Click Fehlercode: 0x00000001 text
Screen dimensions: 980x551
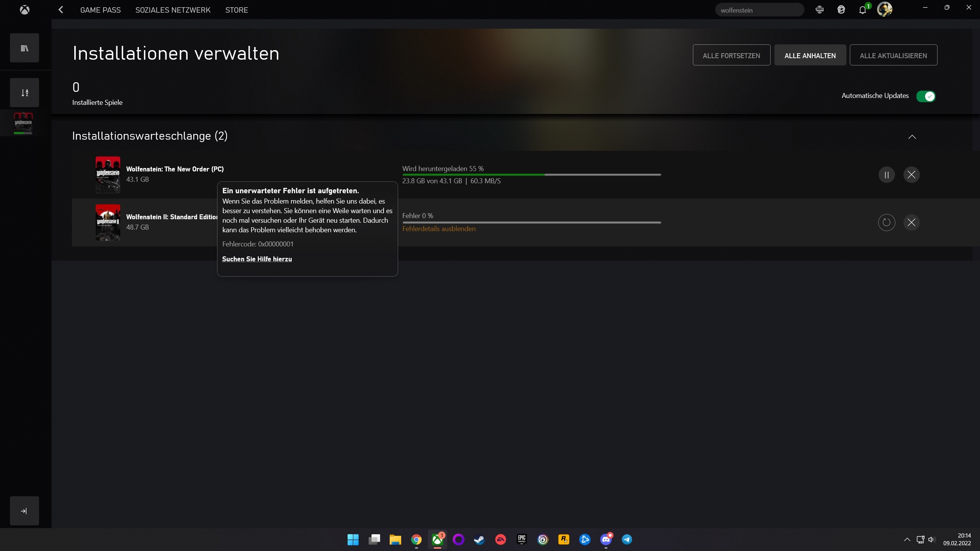(x=258, y=244)
